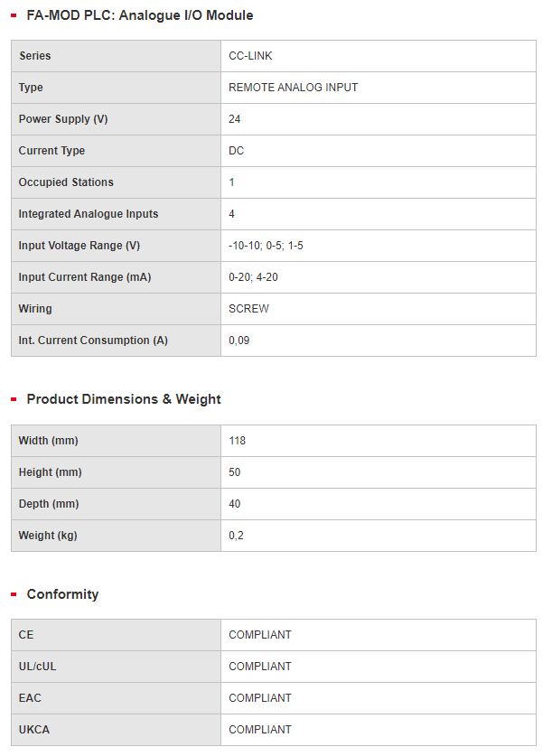The width and height of the screenshot is (552, 756).
Task: Select the CC-LINK series value
Action: tap(250, 56)
